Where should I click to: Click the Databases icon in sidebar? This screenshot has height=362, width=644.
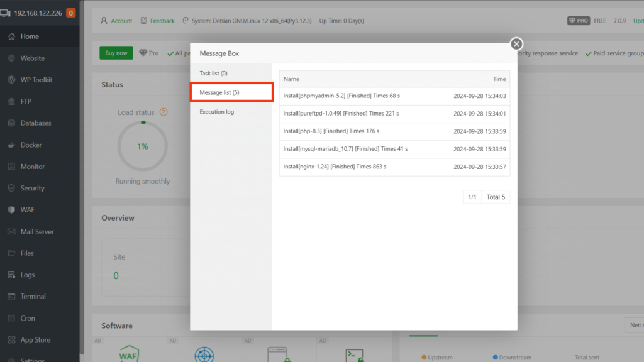11,123
